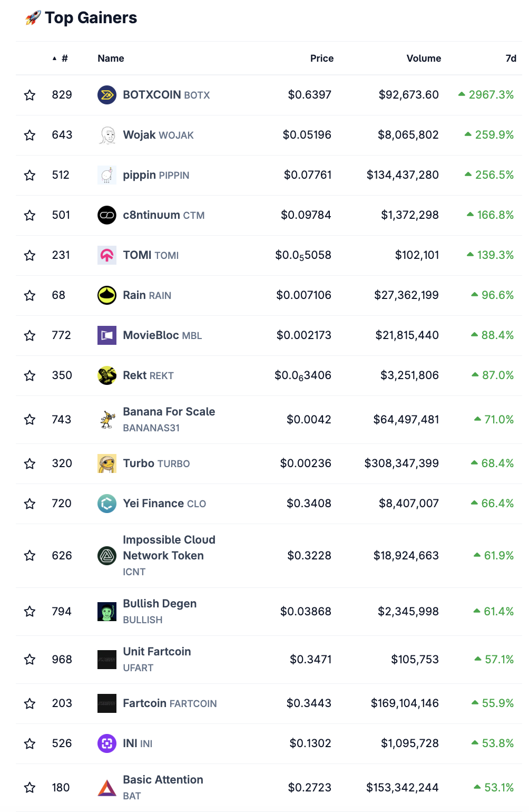Click the Basic Attention triangle logo
Viewport: 529px width, 812px height.
[107, 788]
